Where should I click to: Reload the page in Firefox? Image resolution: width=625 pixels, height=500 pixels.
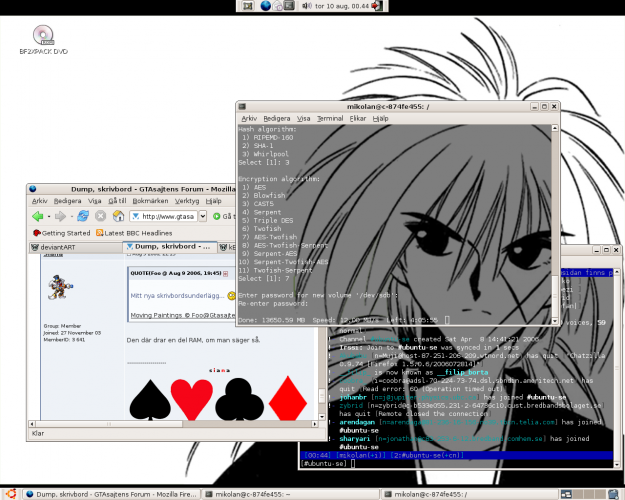pos(83,216)
